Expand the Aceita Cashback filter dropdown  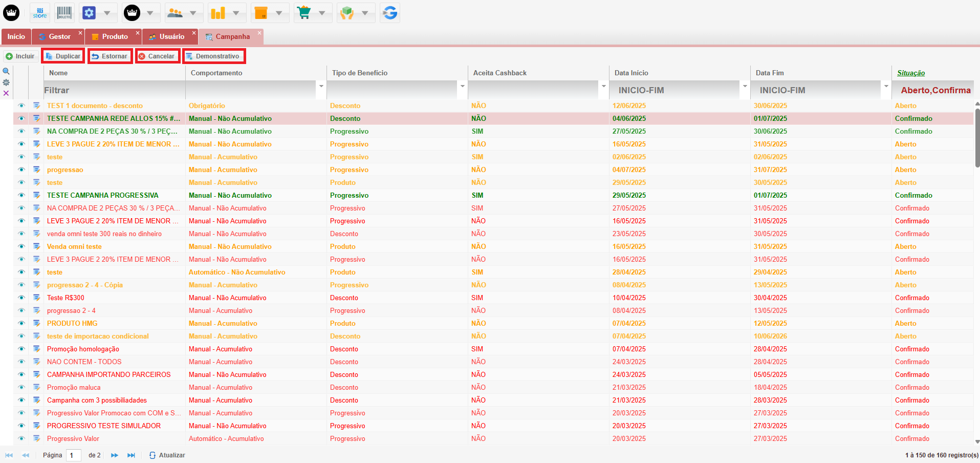click(604, 86)
